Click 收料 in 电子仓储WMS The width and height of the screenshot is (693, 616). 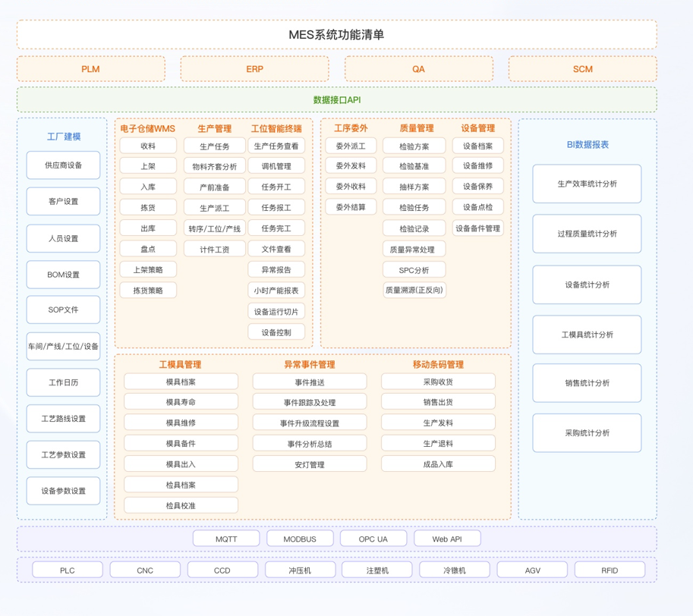coord(147,145)
